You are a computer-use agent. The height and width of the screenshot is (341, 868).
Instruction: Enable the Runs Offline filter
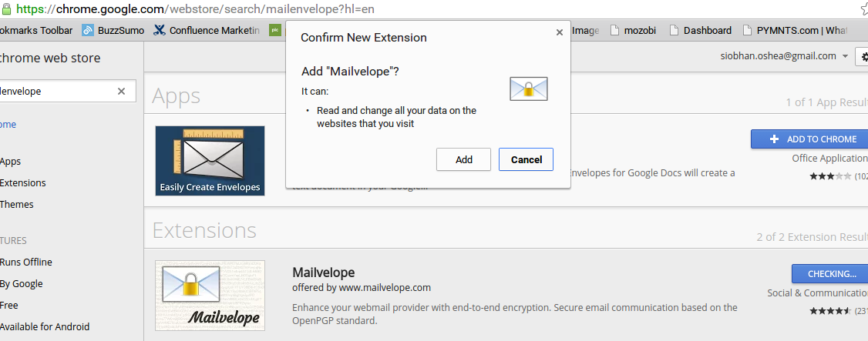click(26, 262)
